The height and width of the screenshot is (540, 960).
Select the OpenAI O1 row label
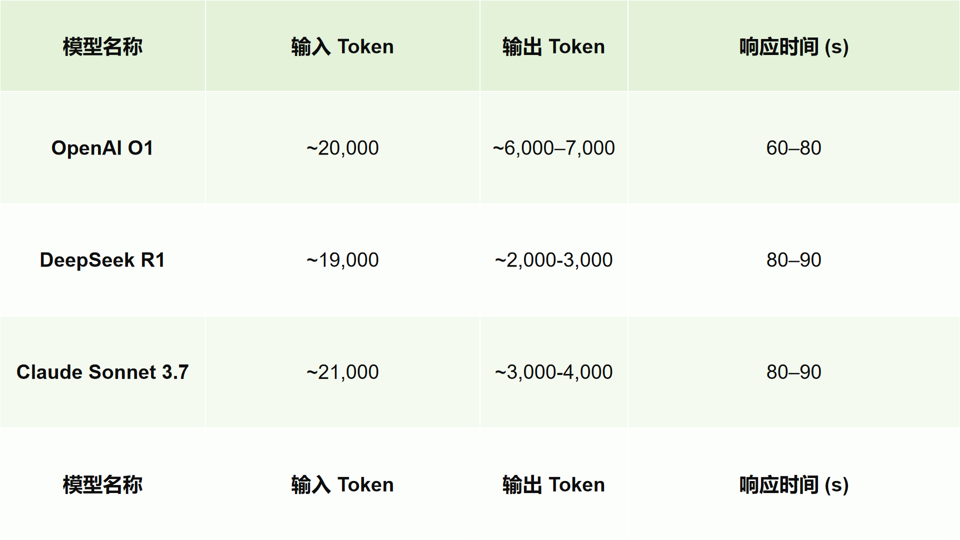click(102, 148)
